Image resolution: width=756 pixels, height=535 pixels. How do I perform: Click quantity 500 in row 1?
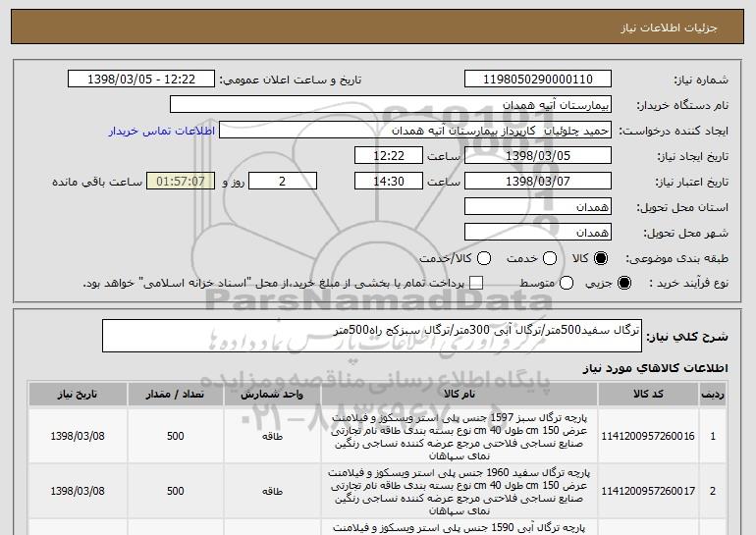[176, 436]
